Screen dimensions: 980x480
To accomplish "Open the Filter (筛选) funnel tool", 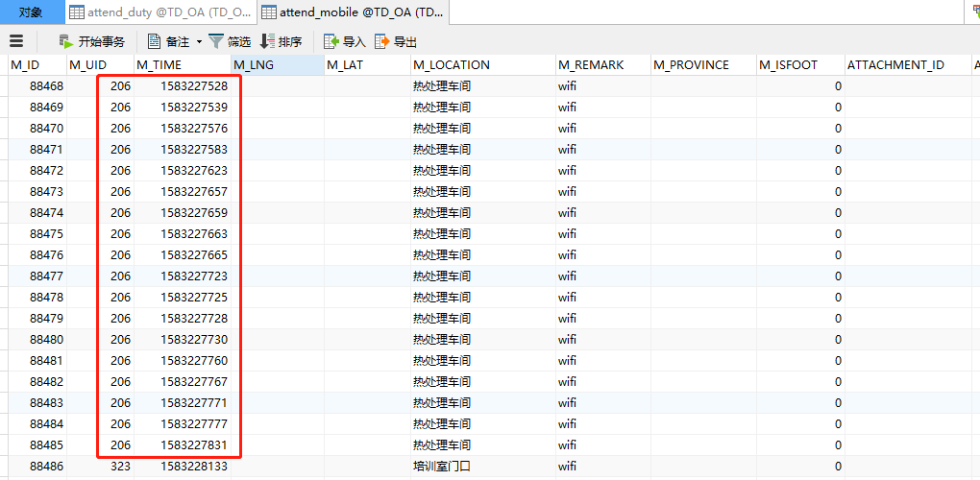I will 230,41.
